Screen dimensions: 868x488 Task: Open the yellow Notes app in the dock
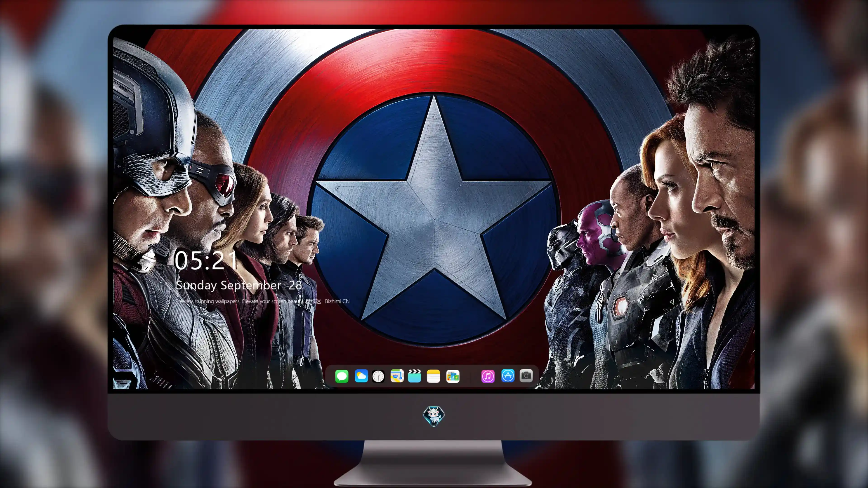click(x=433, y=376)
